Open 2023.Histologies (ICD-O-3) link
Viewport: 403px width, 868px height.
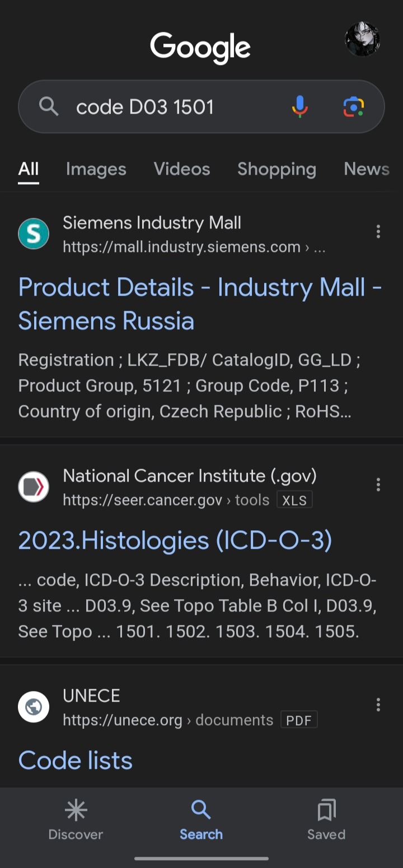tap(175, 540)
